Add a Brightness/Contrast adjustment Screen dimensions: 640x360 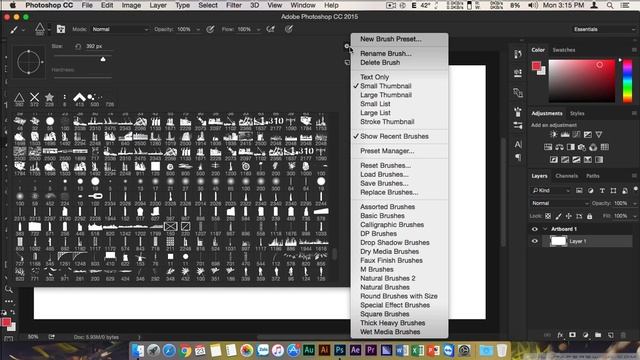click(x=553, y=135)
